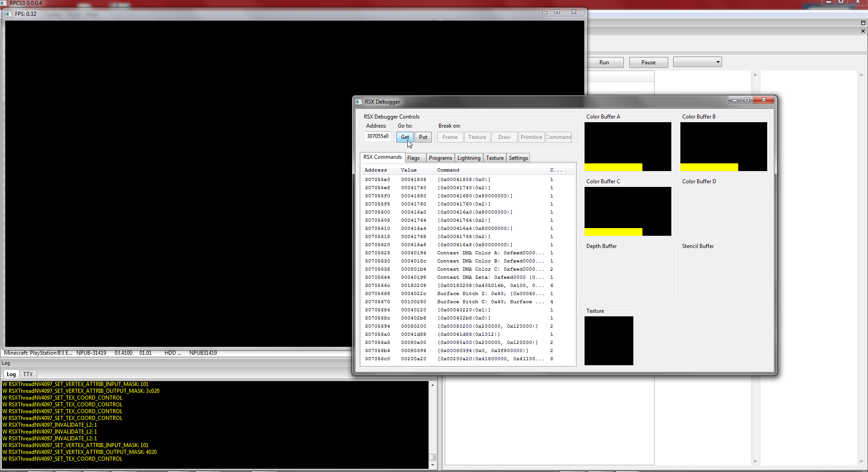Select the Settings tab in RSX Debugger

click(518, 158)
